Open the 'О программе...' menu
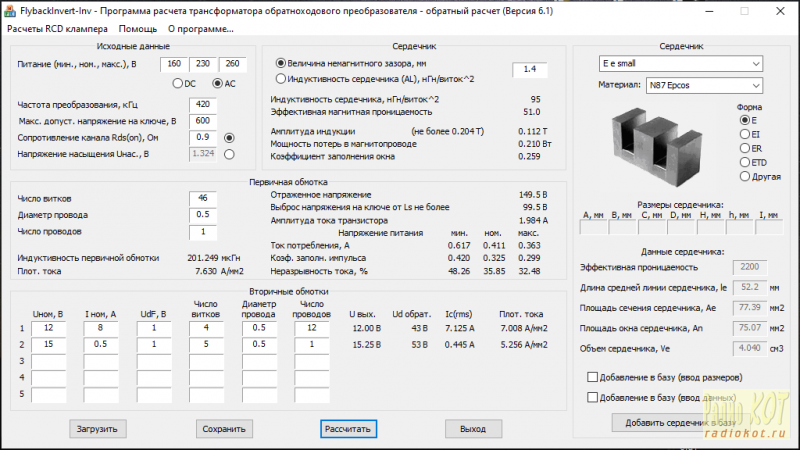Viewport: 800px width, 450px height. pos(200,29)
